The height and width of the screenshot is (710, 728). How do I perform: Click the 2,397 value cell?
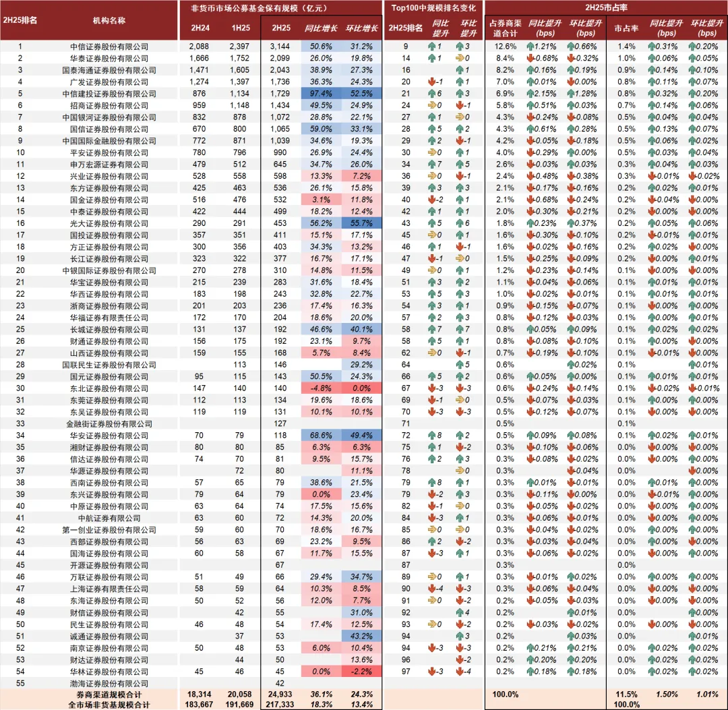[239, 47]
